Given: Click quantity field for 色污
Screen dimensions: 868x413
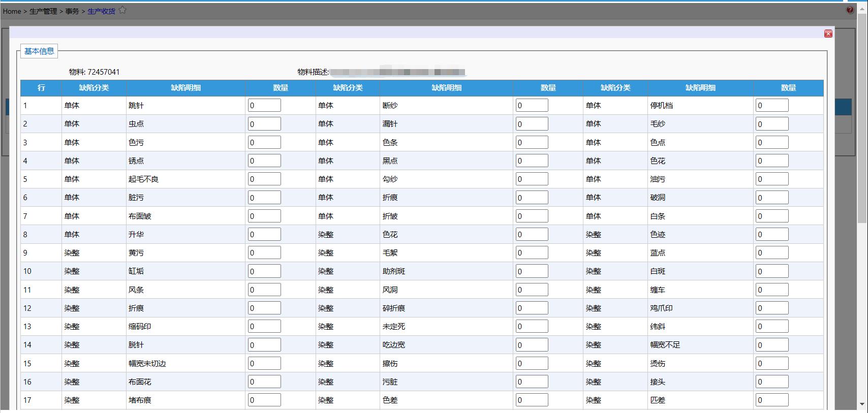Looking at the screenshot, I should tap(264, 142).
